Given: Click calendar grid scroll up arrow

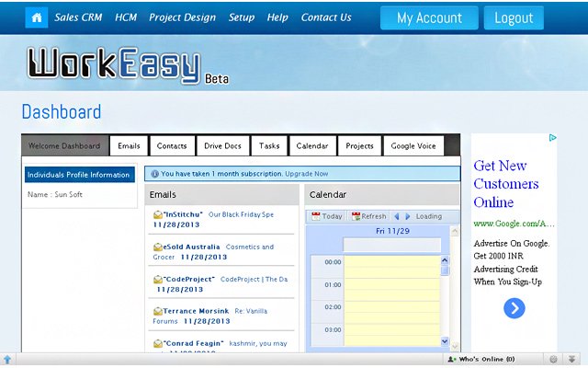Looking at the screenshot, I should pos(445,259).
